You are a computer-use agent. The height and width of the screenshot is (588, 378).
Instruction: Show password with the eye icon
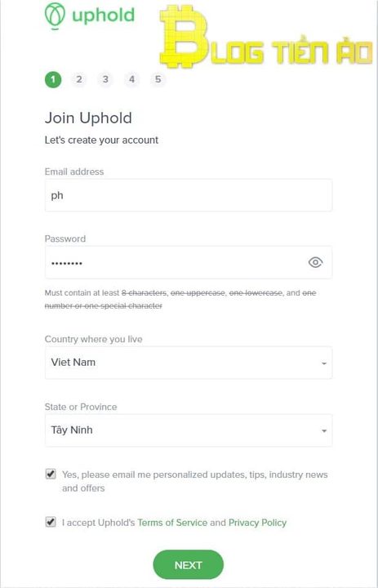point(315,262)
